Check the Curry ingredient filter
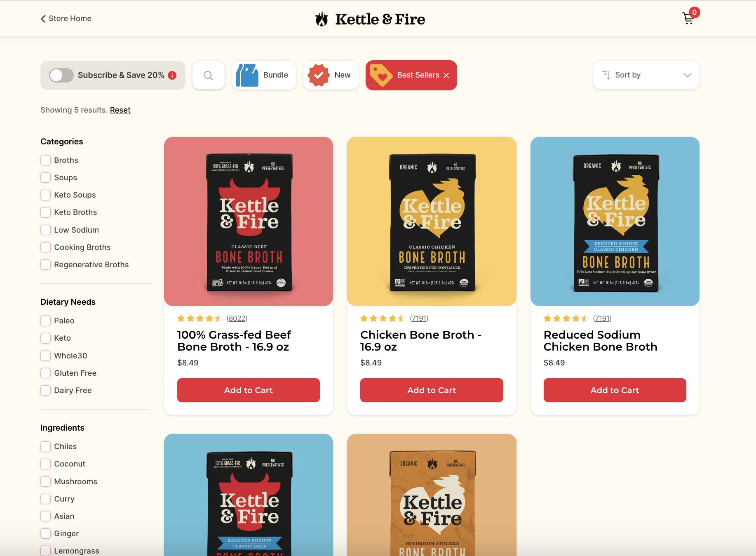This screenshot has width=756, height=556. pyautogui.click(x=46, y=499)
